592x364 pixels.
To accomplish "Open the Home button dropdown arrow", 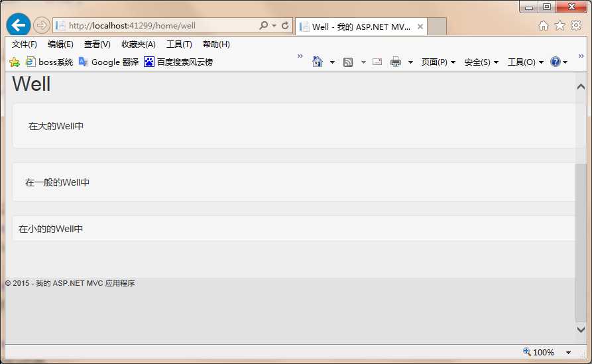I will tap(332, 62).
